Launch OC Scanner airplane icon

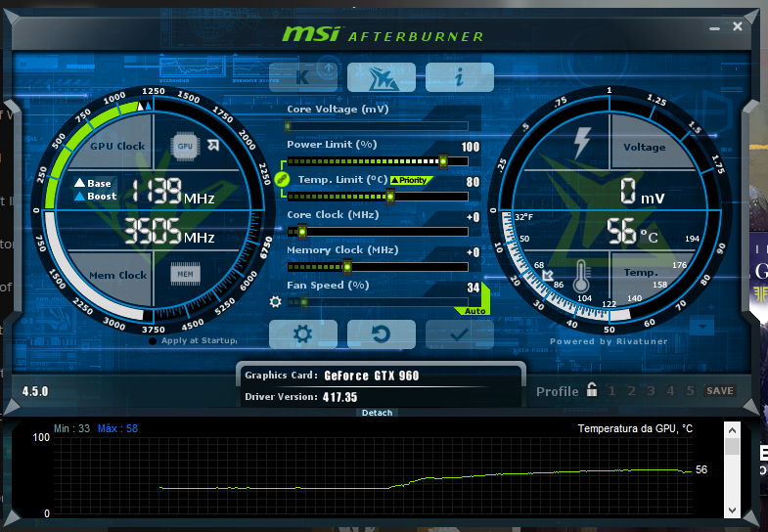(x=381, y=77)
